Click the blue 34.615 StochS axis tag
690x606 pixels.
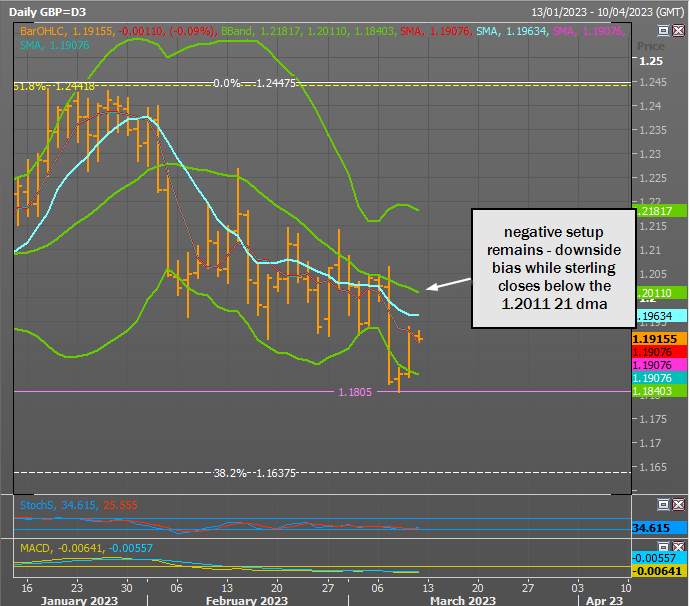point(659,528)
